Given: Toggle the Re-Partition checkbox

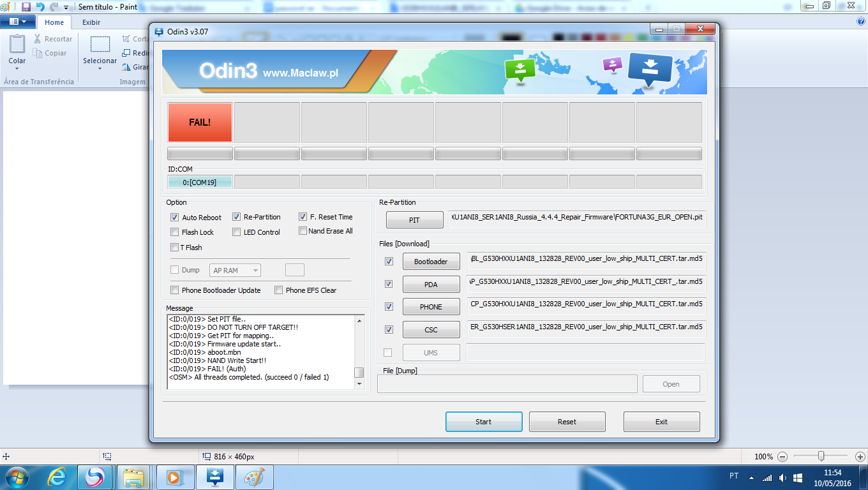Looking at the screenshot, I should click(x=237, y=217).
